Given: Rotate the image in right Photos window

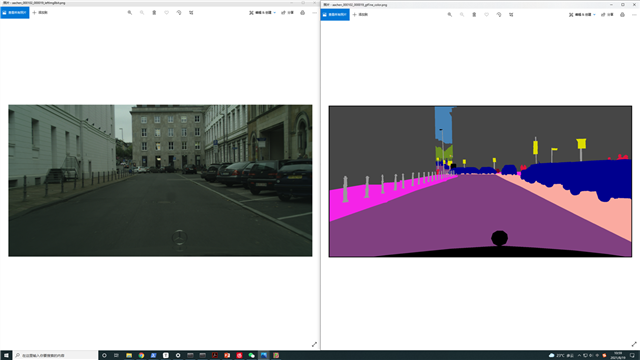Looking at the screenshot, I should (499, 14).
